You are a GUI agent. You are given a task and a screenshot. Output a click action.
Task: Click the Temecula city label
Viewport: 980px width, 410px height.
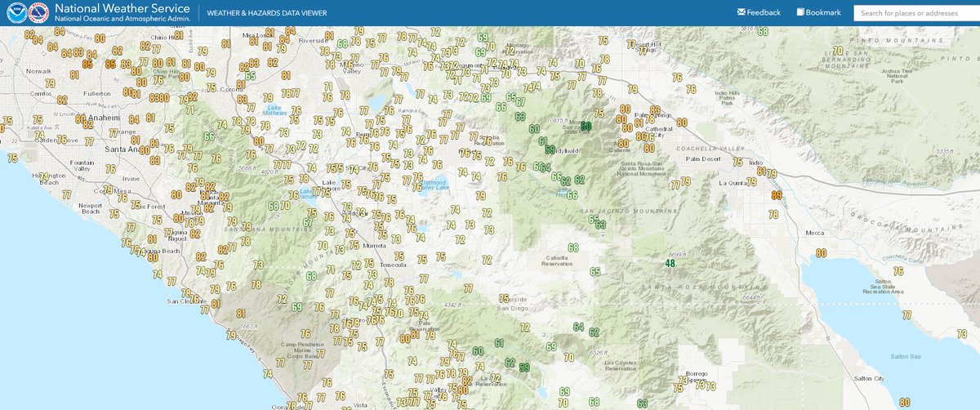pos(394,266)
